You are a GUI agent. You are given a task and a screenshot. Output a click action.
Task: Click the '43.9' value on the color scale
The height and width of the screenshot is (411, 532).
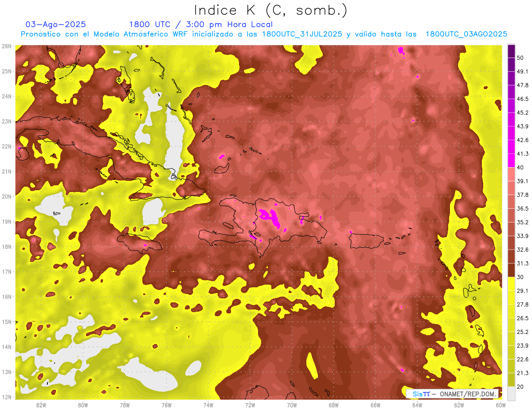[523, 126]
